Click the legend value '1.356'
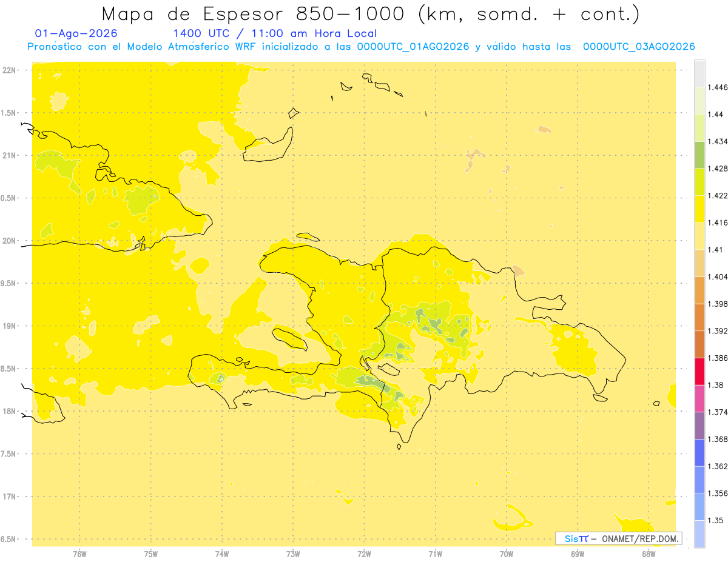728x562 pixels. click(x=718, y=493)
